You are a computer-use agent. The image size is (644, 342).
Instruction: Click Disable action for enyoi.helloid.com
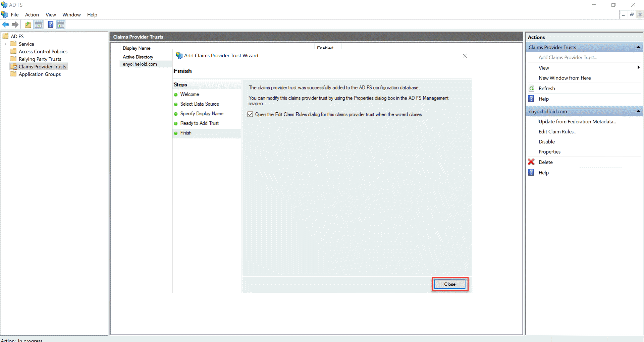click(x=547, y=141)
